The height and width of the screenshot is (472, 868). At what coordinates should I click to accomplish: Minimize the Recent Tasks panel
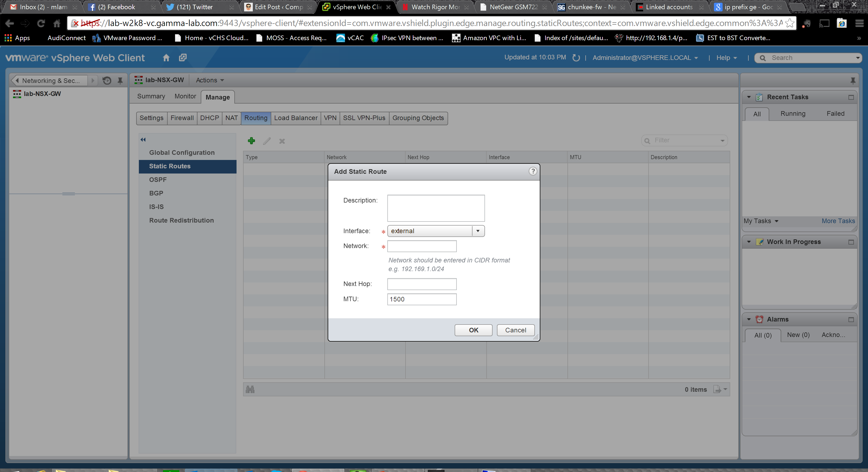[851, 97]
